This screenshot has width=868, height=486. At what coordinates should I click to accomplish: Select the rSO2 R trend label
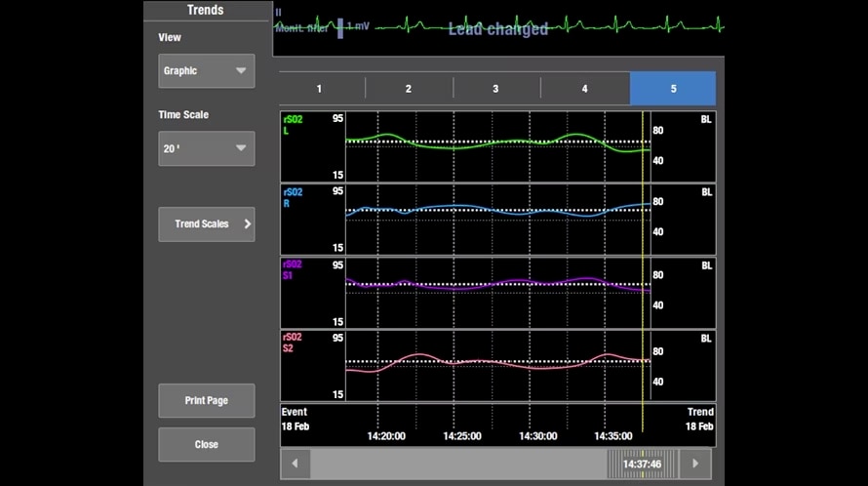coord(294,198)
